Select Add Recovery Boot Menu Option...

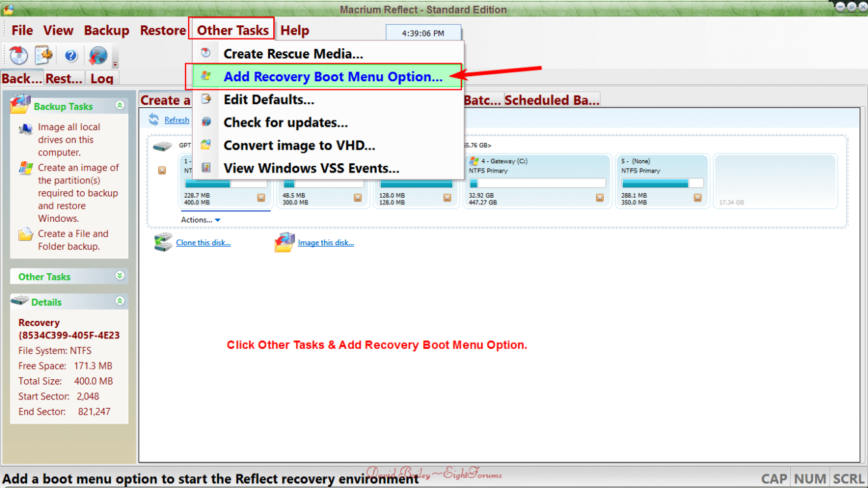327,77
